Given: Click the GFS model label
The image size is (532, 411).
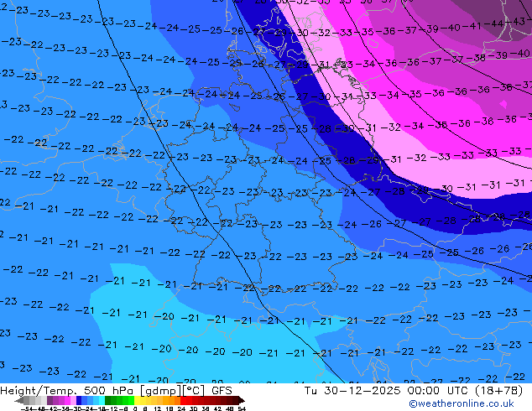Looking at the screenshot, I should (x=222, y=391).
